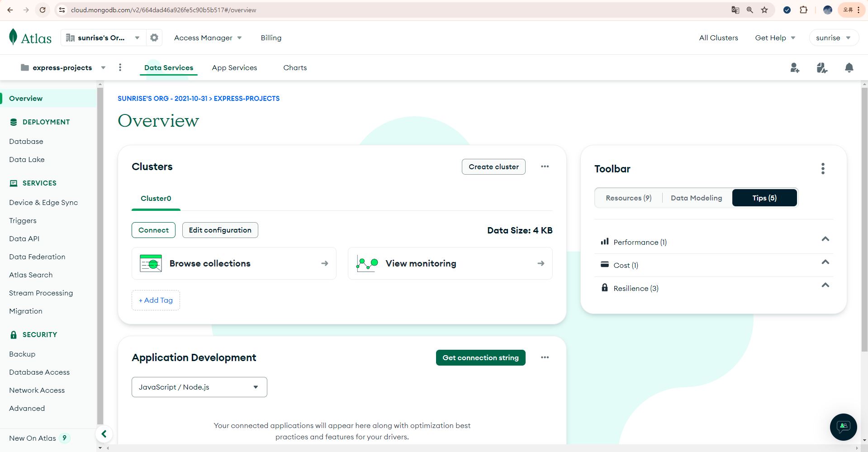Select the Tips (5) toolbar tab
The image size is (868, 452).
coord(764,198)
